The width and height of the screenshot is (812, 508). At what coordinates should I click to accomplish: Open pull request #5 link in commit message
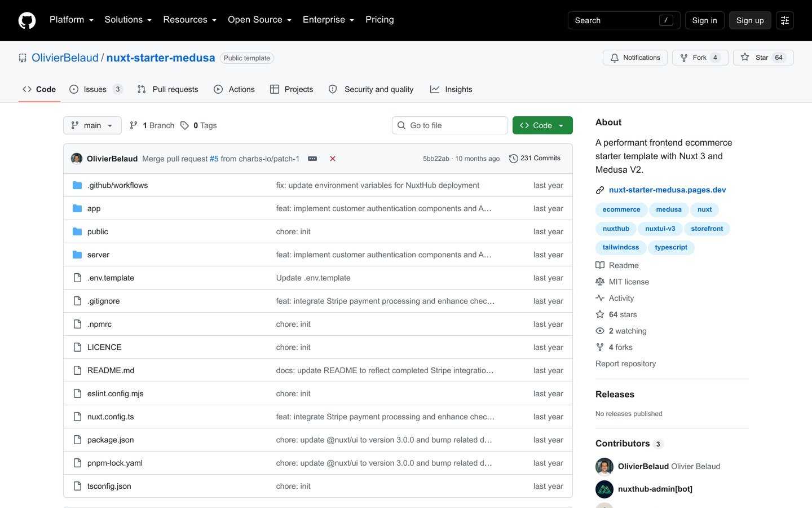214,159
